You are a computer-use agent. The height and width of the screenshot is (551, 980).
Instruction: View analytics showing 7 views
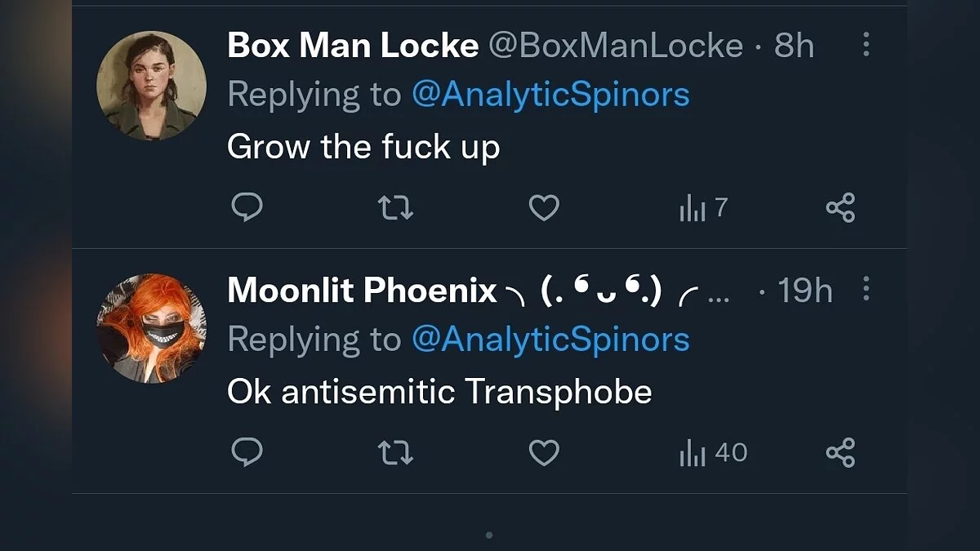702,209
